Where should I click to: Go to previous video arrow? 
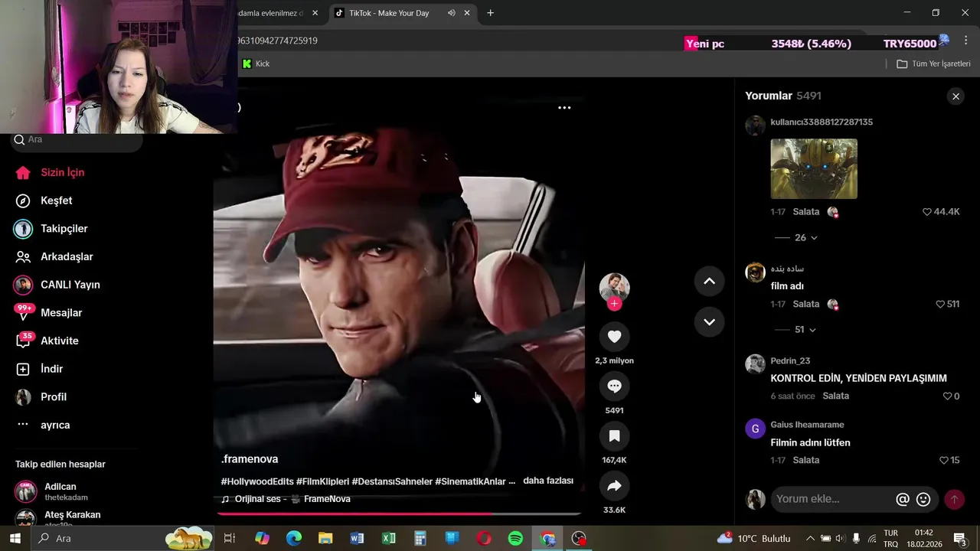coord(709,282)
